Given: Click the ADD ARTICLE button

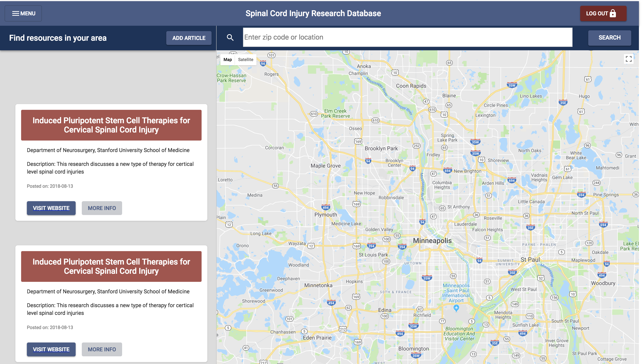Looking at the screenshot, I should click(x=189, y=38).
